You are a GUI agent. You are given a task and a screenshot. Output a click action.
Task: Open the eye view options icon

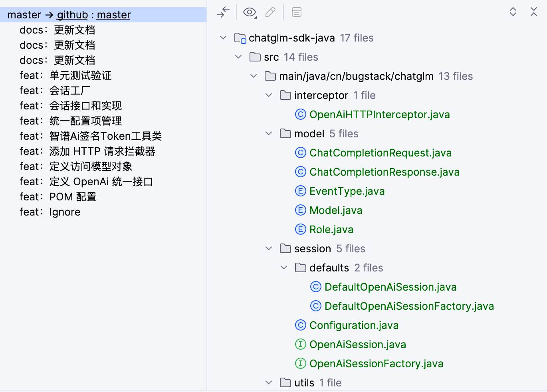tap(250, 12)
